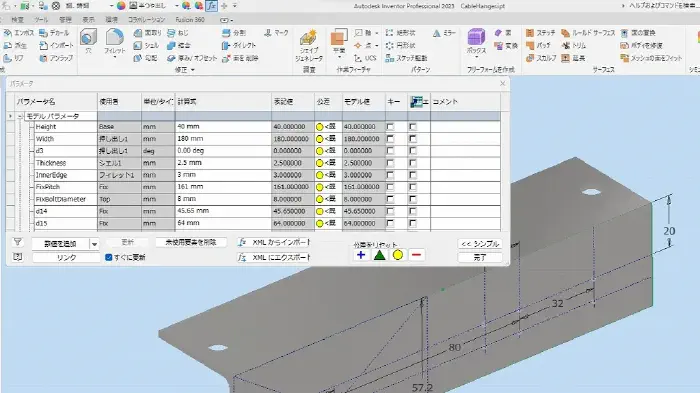Select Fit Mesh Face (メッシュの面をフィット)

pyautogui.click(x=651, y=58)
